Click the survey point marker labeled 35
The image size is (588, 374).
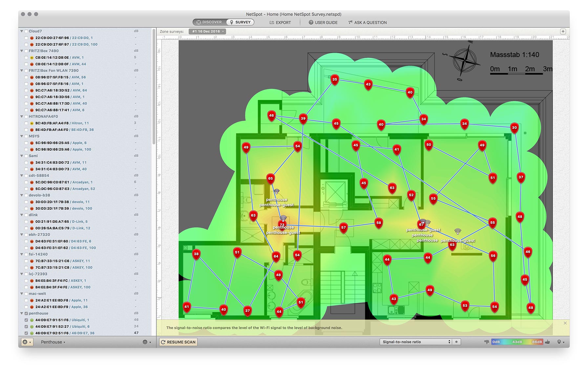coord(335,80)
